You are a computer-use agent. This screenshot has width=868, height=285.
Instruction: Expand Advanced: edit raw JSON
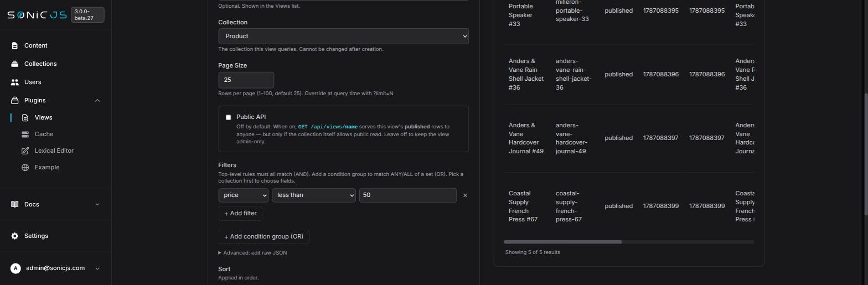click(x=252, y=253)
